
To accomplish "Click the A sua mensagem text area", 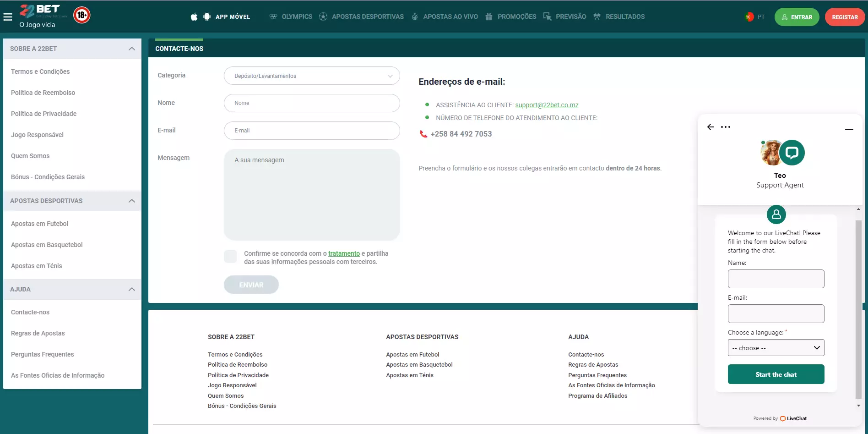I will point(312,194).
